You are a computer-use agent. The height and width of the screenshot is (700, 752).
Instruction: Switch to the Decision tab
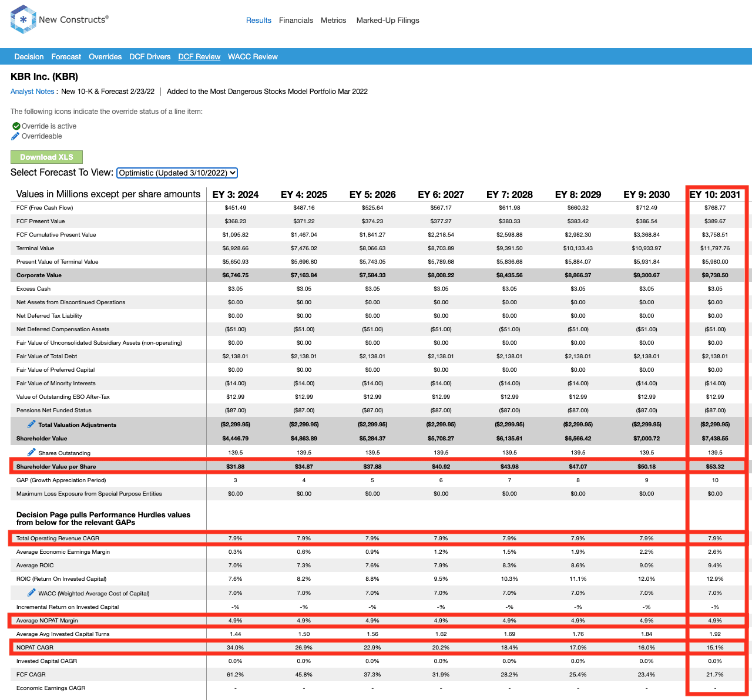point(29,57)
